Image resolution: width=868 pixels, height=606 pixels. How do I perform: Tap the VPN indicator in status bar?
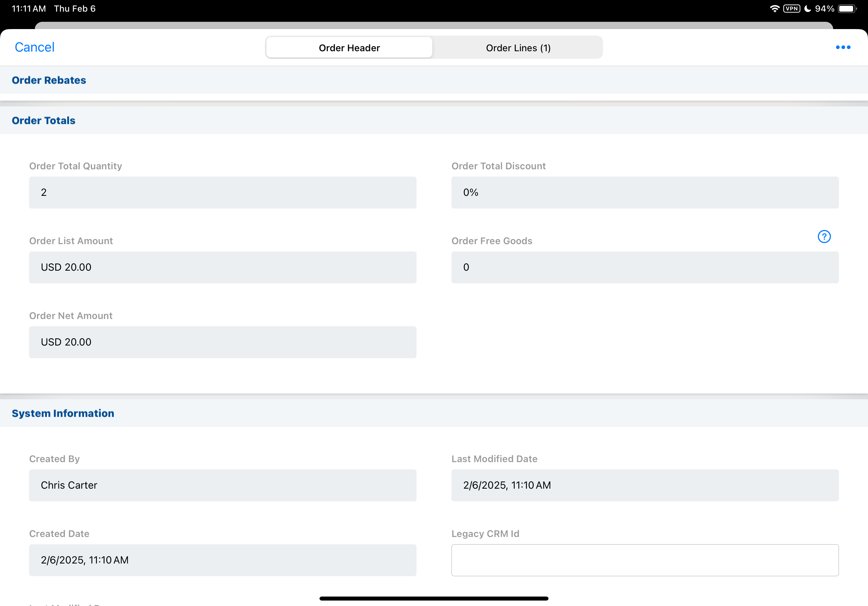791,9
